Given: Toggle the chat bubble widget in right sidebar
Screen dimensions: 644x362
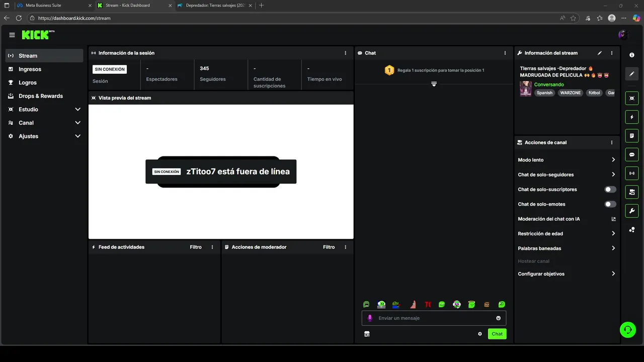Looking at the screenshot, I should 632,154.
